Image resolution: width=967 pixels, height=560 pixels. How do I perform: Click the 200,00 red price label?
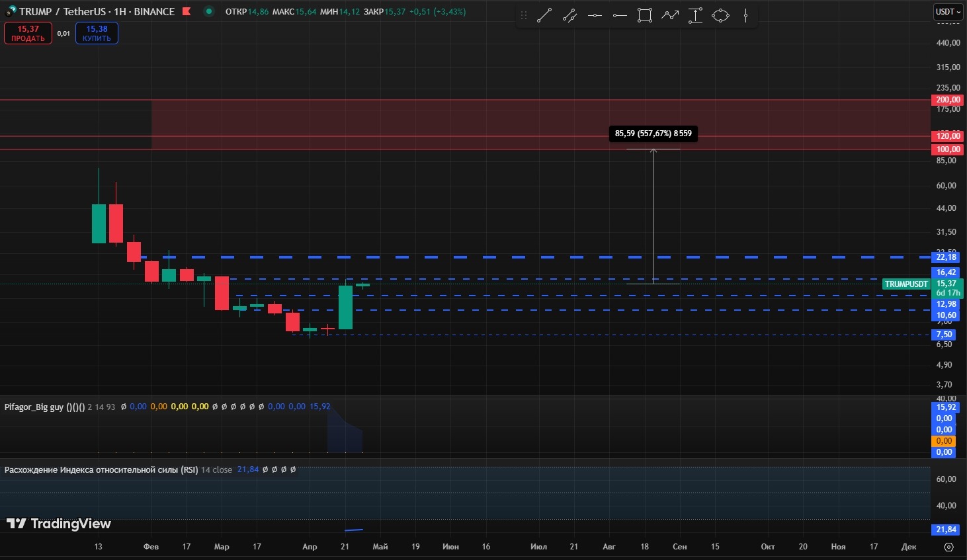pos(948,100)
